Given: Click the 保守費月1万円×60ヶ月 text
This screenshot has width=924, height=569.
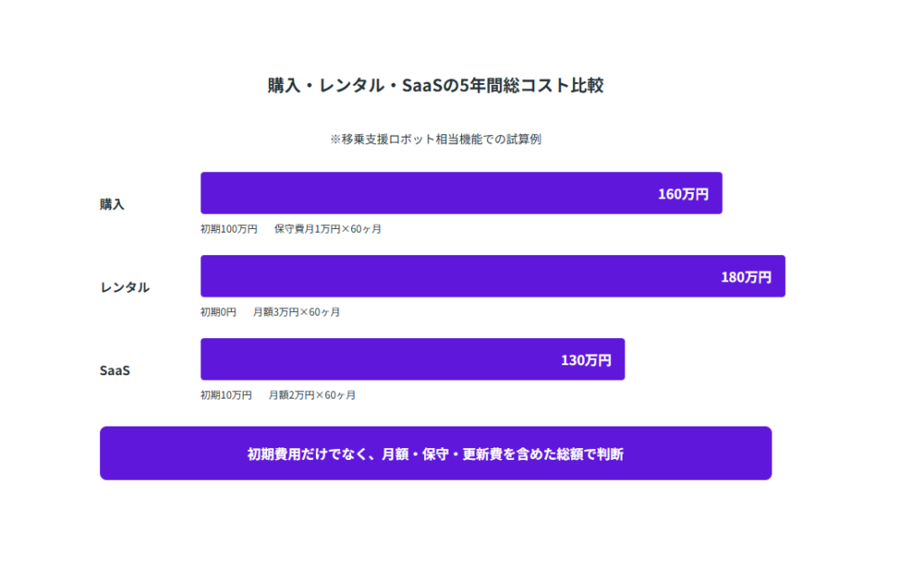Looking at the screenshot, I should (328, 229).
